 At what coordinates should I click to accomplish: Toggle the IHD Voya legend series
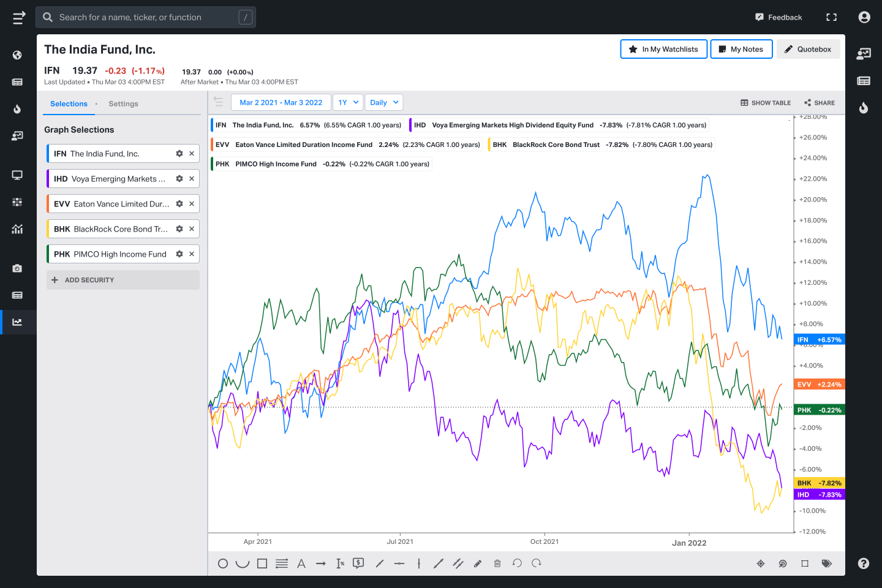pos(559,125)
